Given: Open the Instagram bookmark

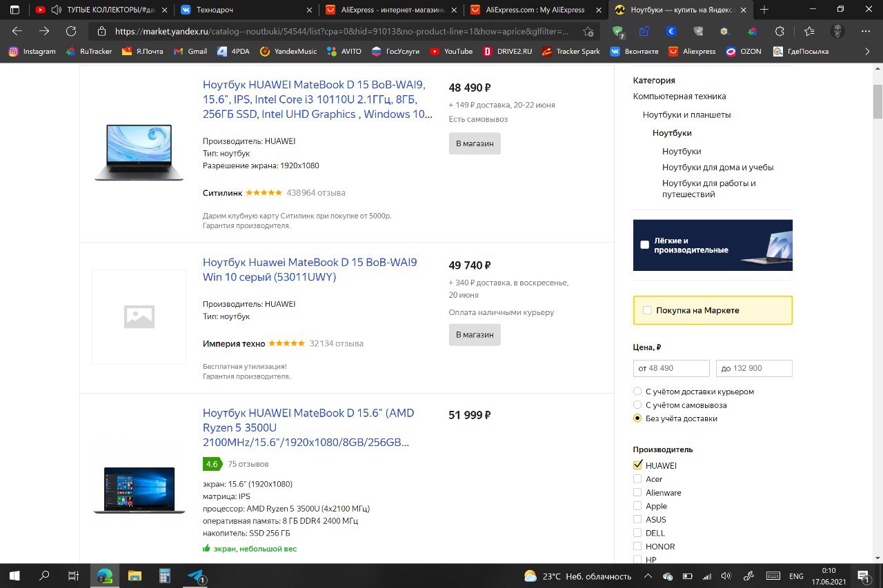Looking at the screenshot, I should pos(32,52).
